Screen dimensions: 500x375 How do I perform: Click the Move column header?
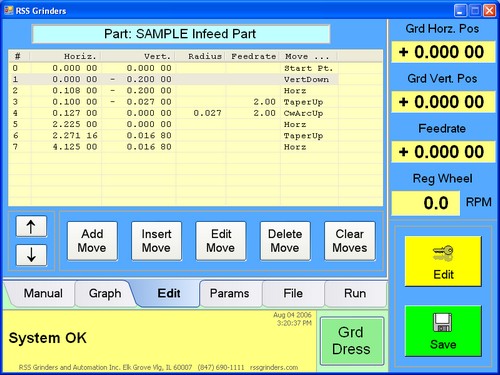pyautogui.click(x=309, y=56)
